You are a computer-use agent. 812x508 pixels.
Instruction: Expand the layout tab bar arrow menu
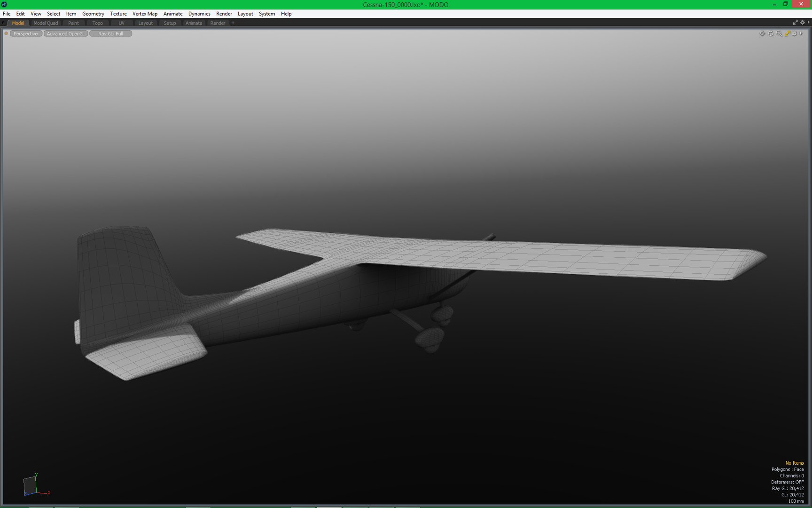[x=809, y=23]
